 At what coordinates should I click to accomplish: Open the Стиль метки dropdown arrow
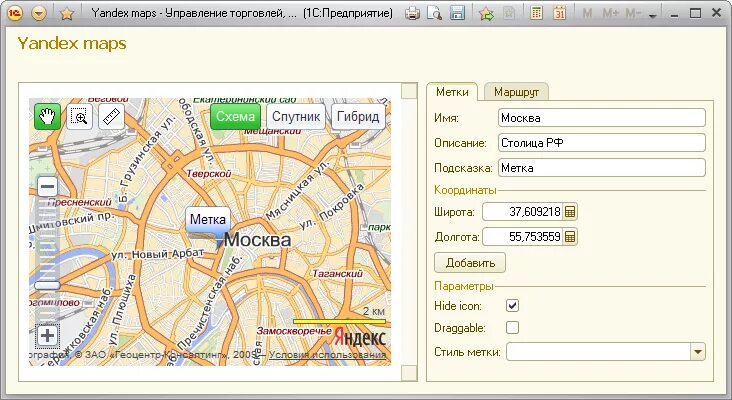pos(698,352)
